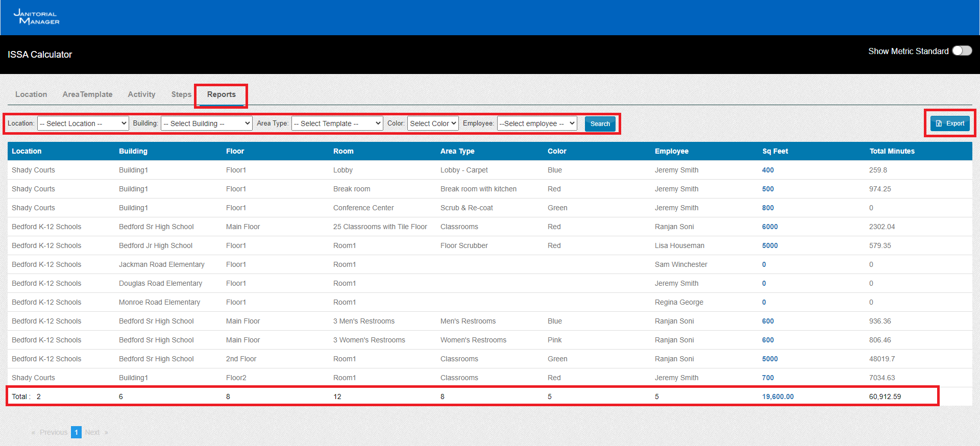
Task: Click the 400 sq feet link for Lobby
Action: [768, 170]
